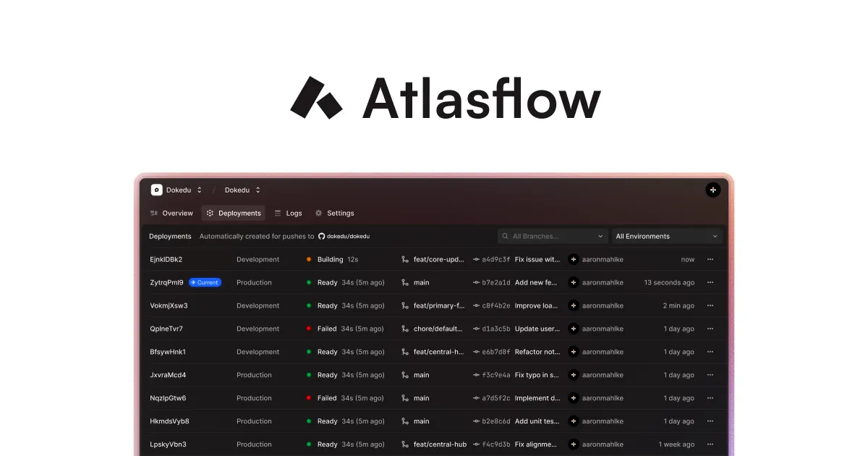
Task: Open deployment JxvraMcd4
Action: (168, 375)
